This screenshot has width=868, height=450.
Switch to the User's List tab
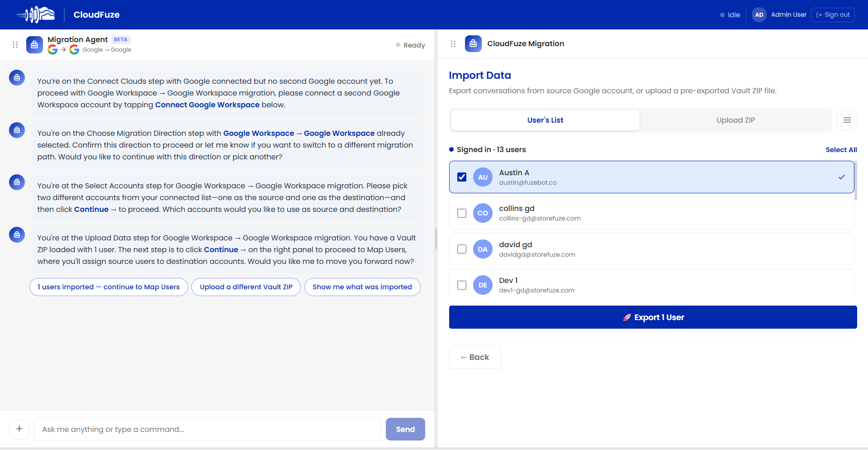[x=545, y=120]
